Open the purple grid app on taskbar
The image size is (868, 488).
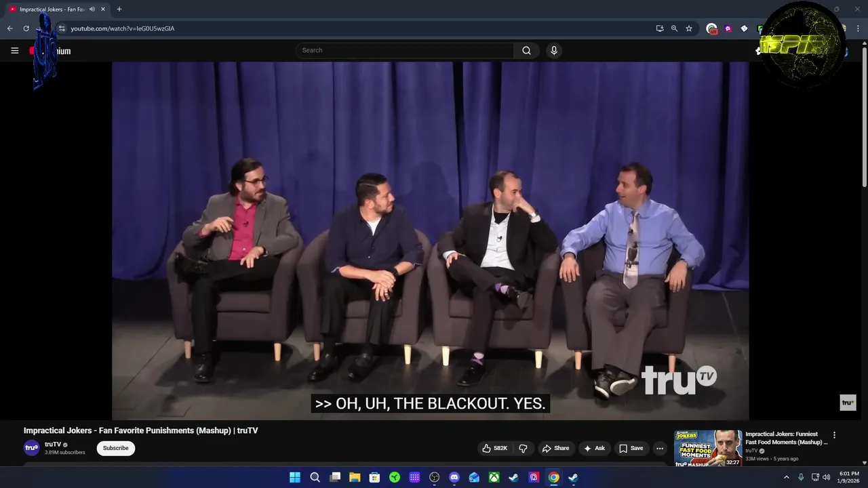414,477
